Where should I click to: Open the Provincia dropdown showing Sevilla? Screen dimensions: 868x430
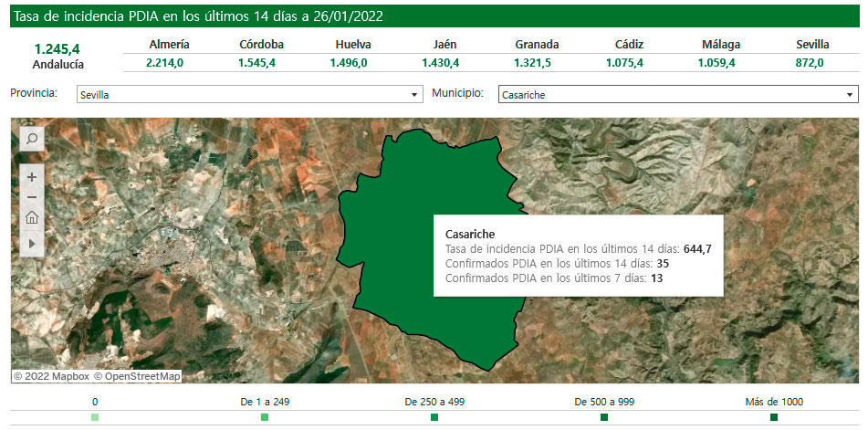point(247,94)
